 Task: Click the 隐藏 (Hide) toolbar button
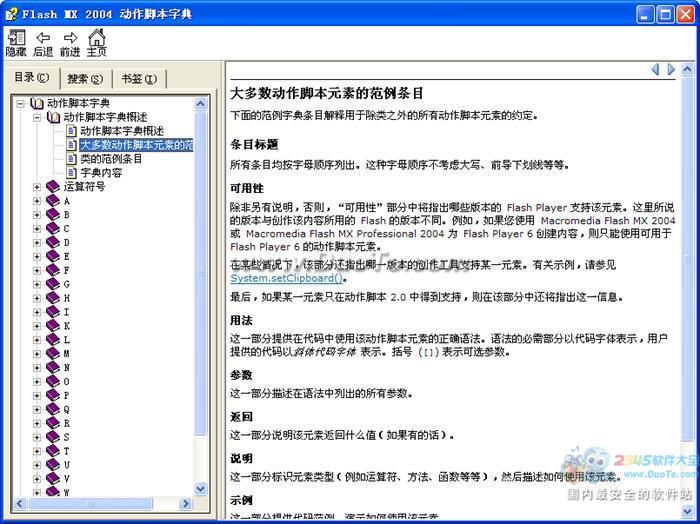coord(16,43)
